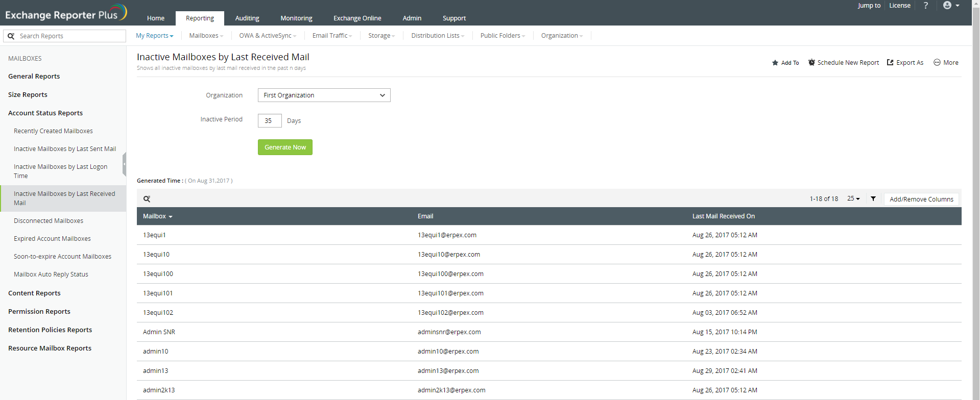Screen dimensions: 980x400
Task: Open Disconnected Mailboxes report
Action: [x=49, y=221]
